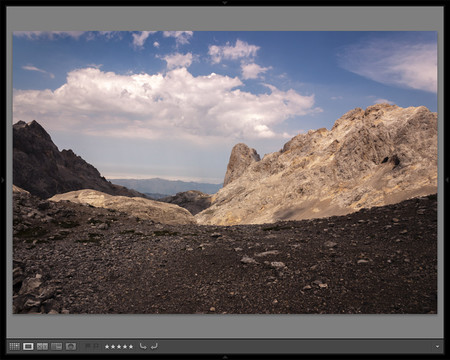The image size is (450, 360).
Task: Switch to Grid view
Action: tap(14, 346)
